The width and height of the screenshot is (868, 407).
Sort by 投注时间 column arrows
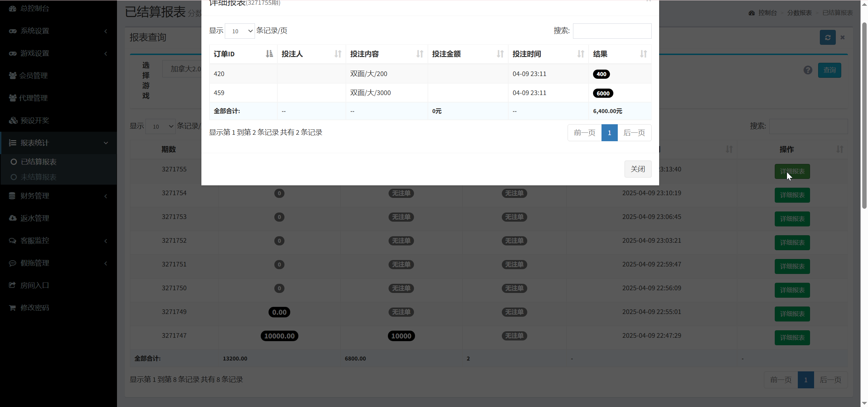[580, 54]
